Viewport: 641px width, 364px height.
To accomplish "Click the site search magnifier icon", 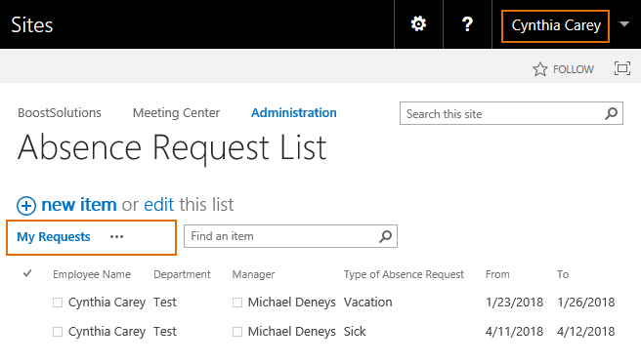I will pyautogui.click(x=611, y=113).
